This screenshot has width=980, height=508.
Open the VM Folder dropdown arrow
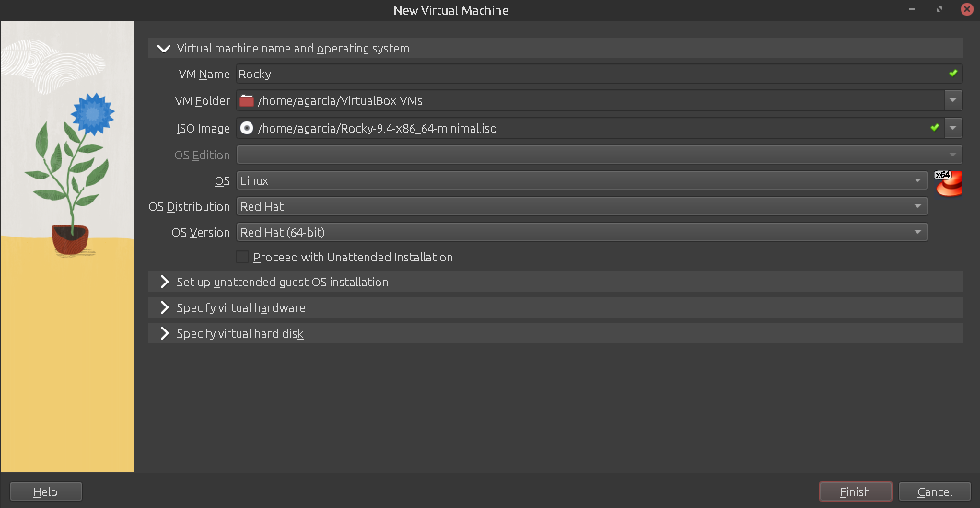point(953,100)
